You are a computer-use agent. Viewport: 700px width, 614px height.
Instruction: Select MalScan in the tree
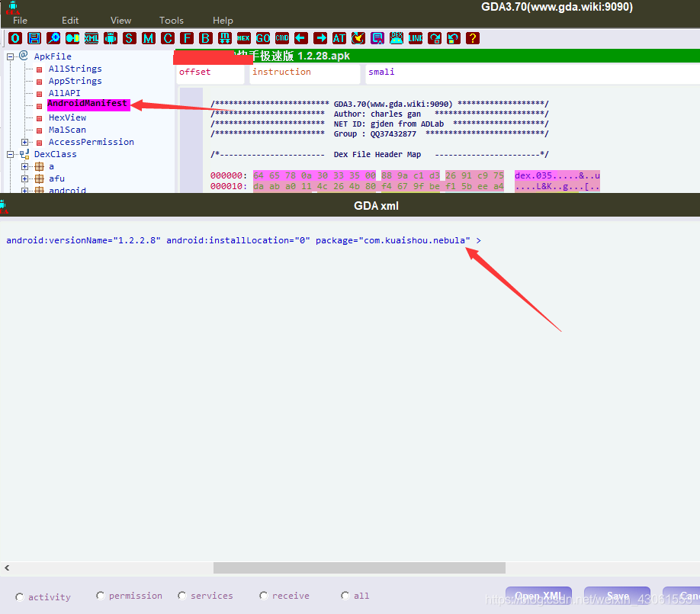[67, 130]
